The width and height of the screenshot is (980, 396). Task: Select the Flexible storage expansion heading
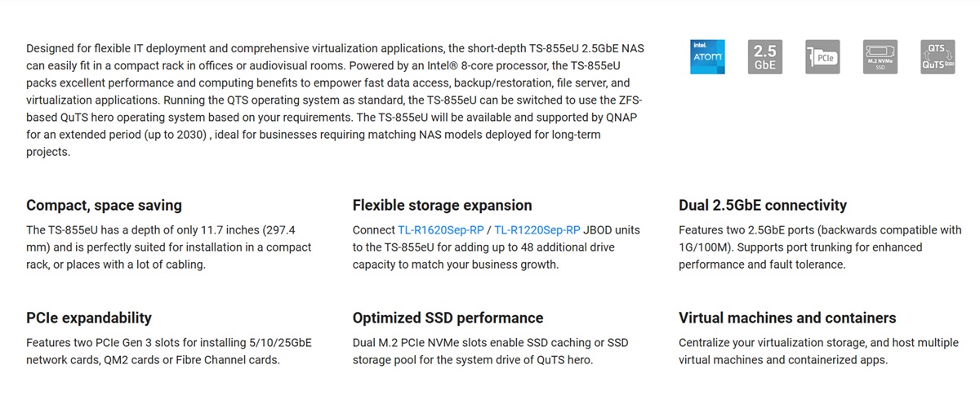click(x=442, y=205)
